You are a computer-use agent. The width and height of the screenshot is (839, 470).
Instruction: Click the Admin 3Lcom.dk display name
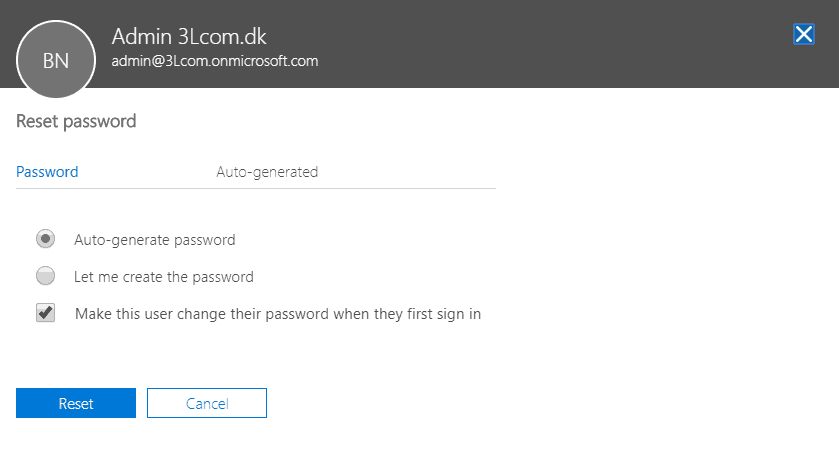point(189,36)
